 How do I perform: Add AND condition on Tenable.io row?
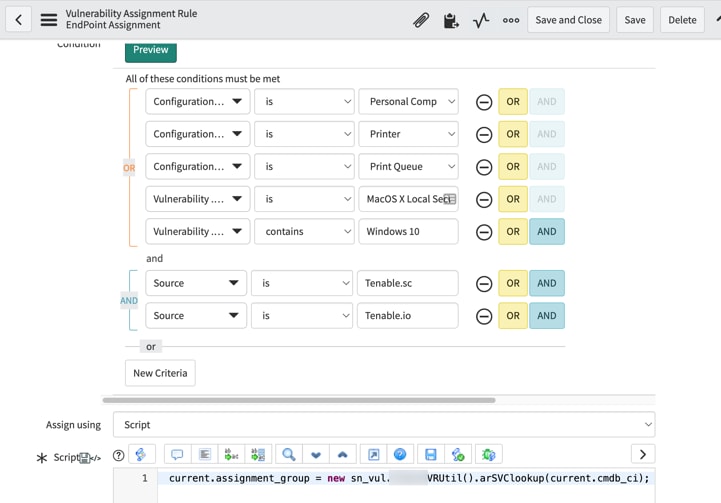(x=547, y=316)
